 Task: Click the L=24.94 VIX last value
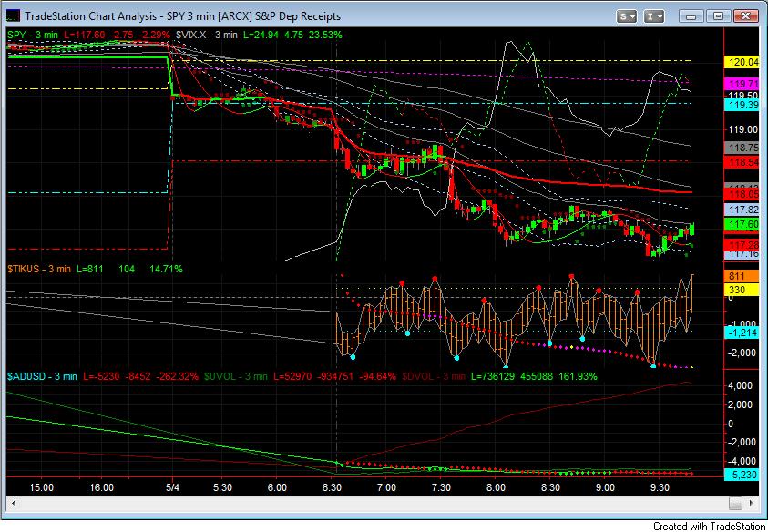(x=261, y=35)
